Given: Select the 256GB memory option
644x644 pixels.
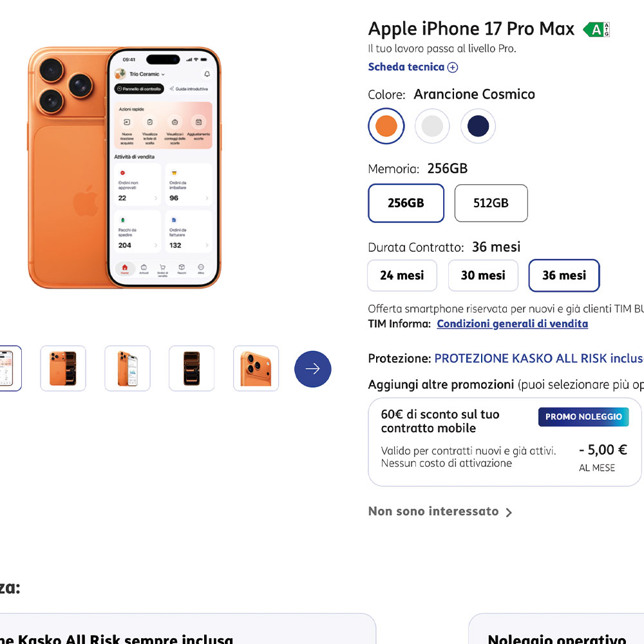Looking at the screenshot, I should 406,203.
